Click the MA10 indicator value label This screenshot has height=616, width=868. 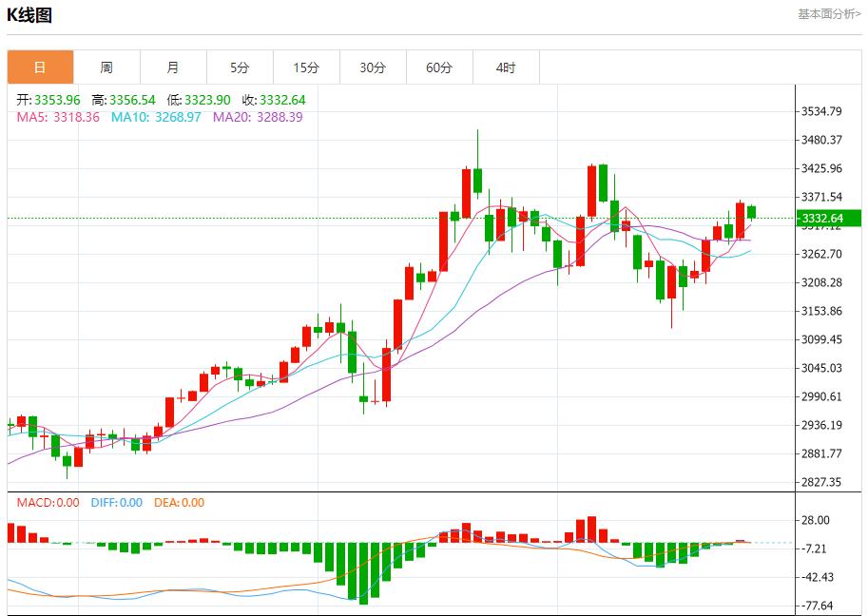click(x=156, y=117)
